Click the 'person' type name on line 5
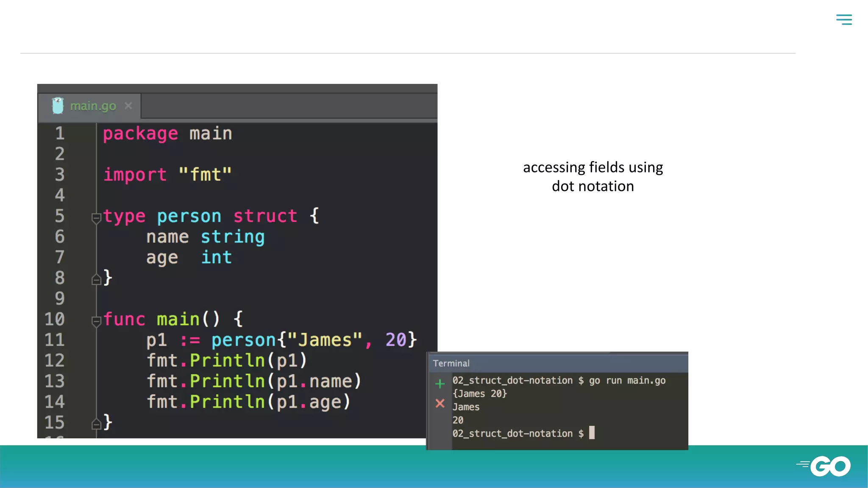The image size is (868, 488). (x=189, y=216)
